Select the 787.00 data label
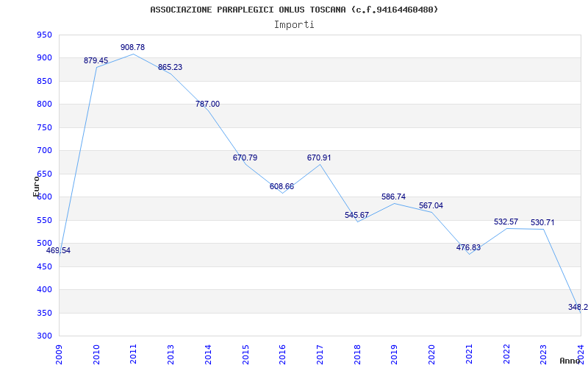The image size is (588, 368). coord(207,105)
